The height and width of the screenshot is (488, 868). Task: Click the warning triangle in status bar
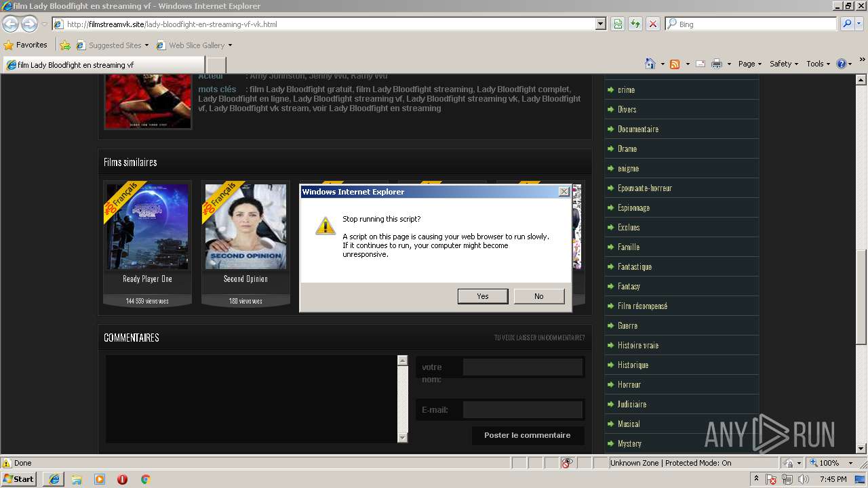[x=7, y=463]
